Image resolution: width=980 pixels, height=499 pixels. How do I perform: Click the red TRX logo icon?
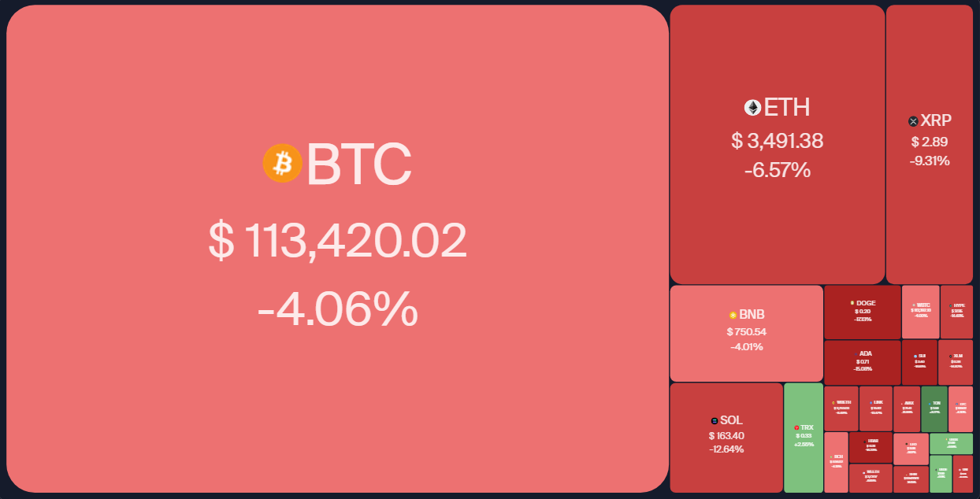[796, 427]
